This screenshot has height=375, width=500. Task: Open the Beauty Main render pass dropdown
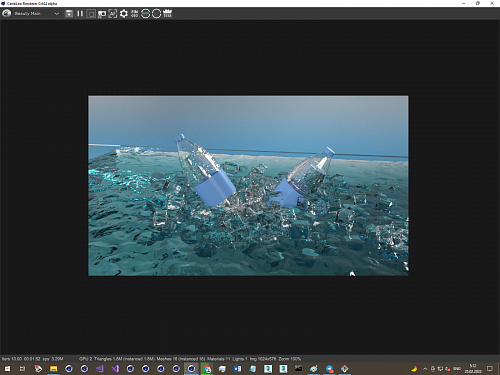pyautogui.click(x=37, y=14)
